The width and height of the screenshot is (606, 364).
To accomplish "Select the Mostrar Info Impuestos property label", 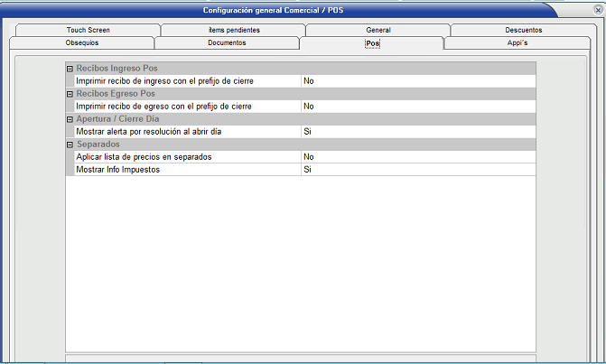I will pyautogui.click(x=113, y=170).
